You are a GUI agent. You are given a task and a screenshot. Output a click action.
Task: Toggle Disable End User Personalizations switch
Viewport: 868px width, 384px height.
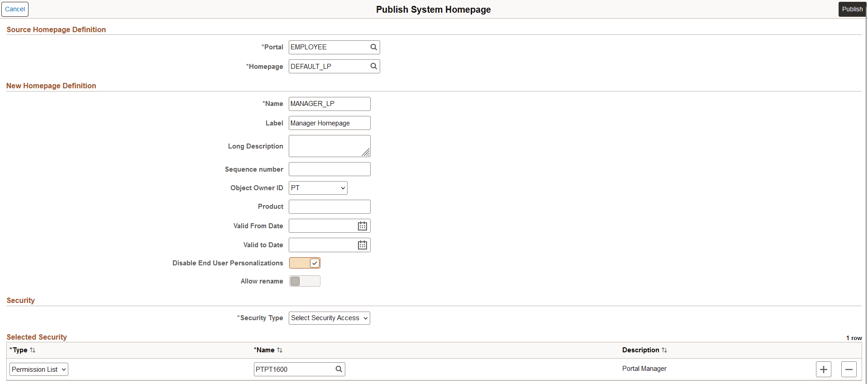pyautogui.click(x=305, y=263)
